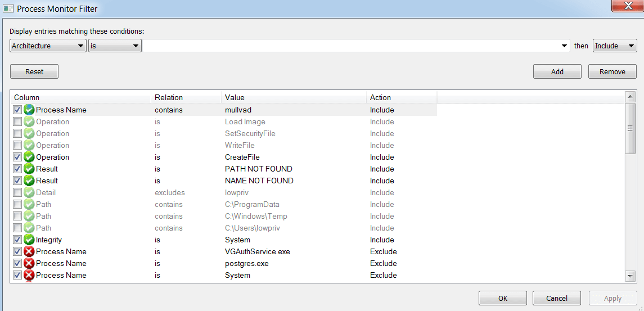Enable the Operation is SetSecurityFile filter
The height and width of the screenshot is (311, 644).
[x=17, y=133]
